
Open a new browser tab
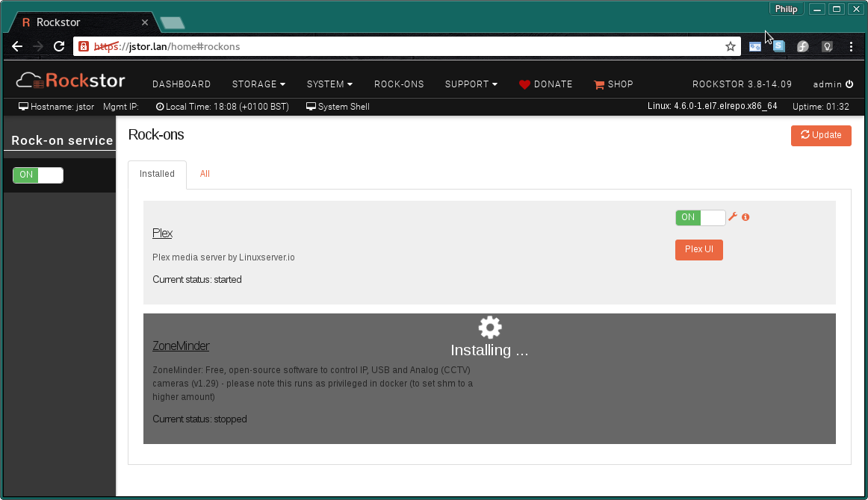click(x=172, y=22)
